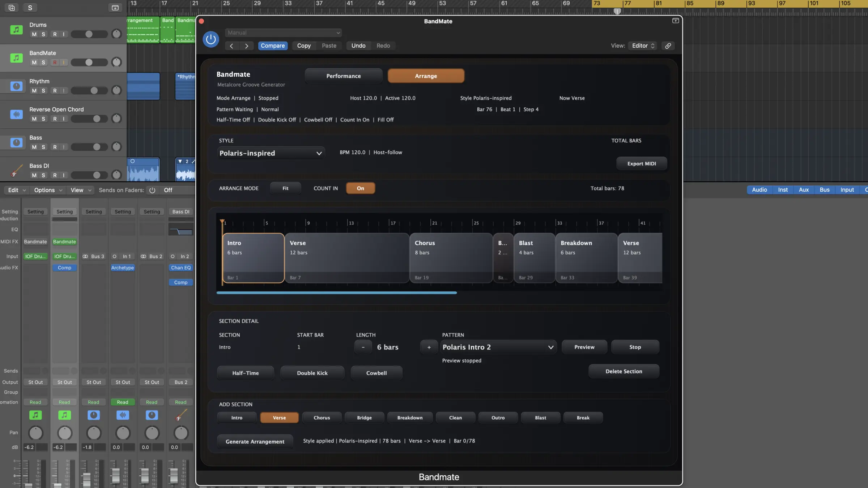
Task: Toggle input monitoring on Bass DI track
Action: [64, 175]
